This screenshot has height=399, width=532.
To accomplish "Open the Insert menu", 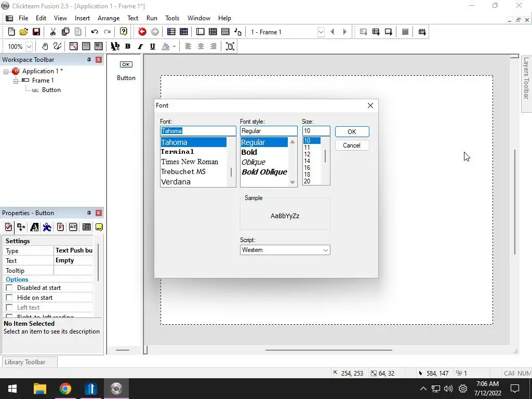I will click(x=82, y=18).
